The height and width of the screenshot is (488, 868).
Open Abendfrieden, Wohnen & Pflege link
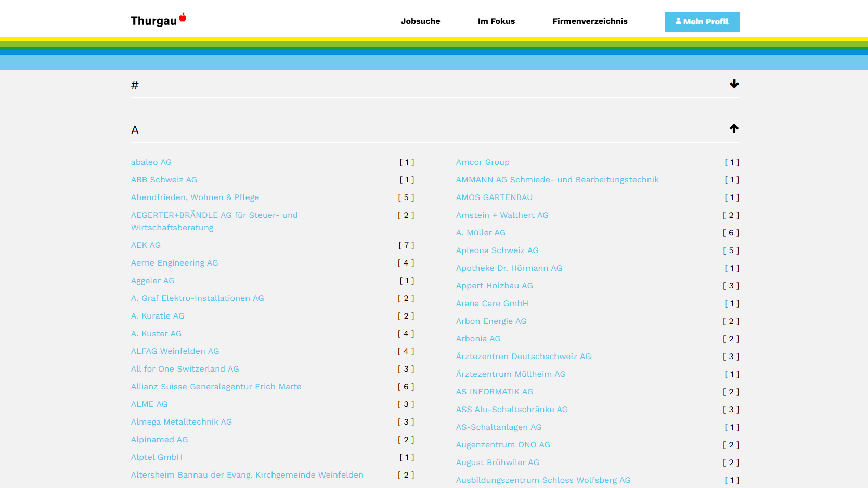(195, 197)
